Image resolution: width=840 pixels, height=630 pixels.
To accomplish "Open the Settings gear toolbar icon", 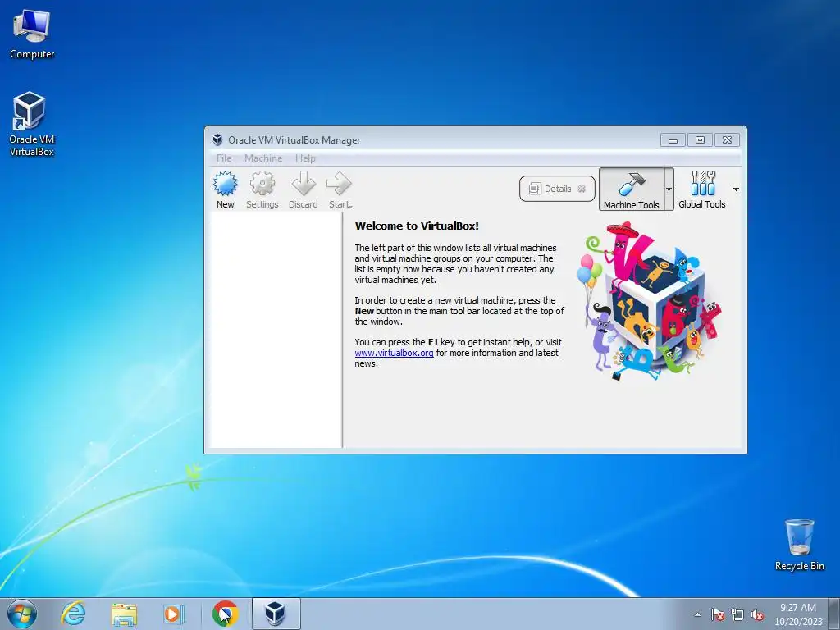I will point(262,189).
